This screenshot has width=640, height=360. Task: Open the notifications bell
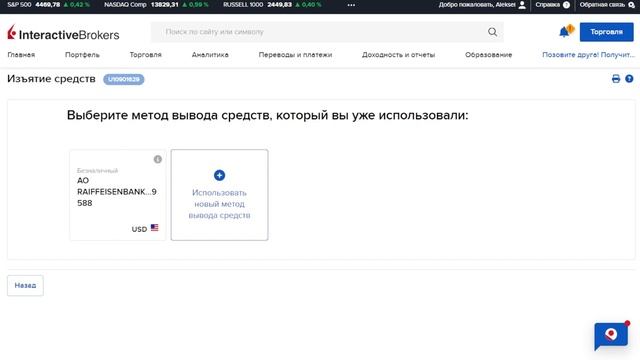[x=565, y=31]
